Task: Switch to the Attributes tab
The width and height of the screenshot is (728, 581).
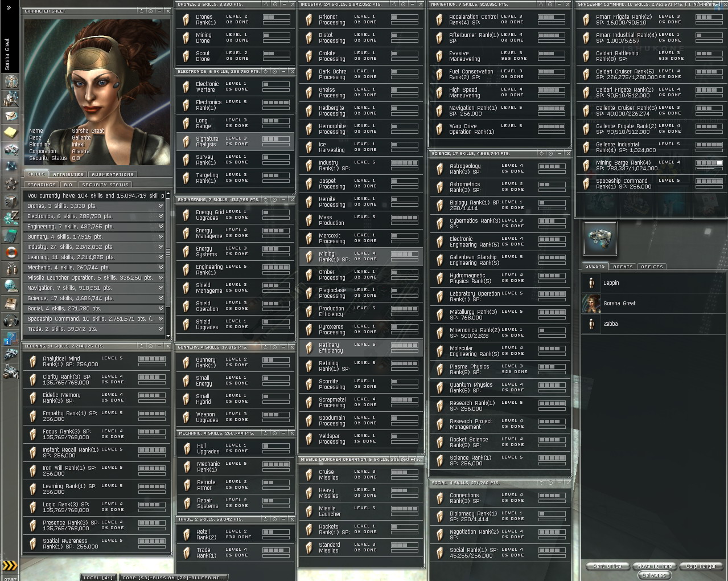Action: (68, 174)
